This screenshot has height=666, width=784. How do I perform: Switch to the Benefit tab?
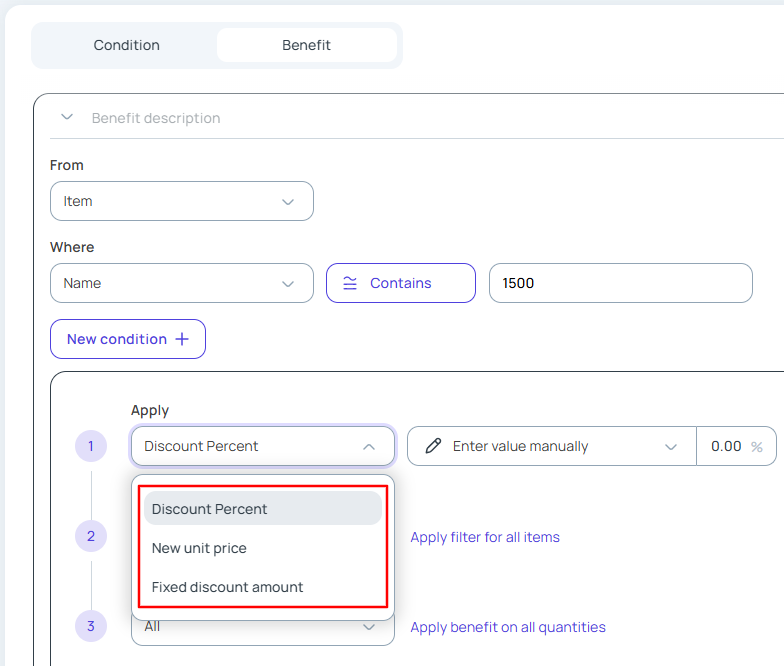[x=306, y=45]
